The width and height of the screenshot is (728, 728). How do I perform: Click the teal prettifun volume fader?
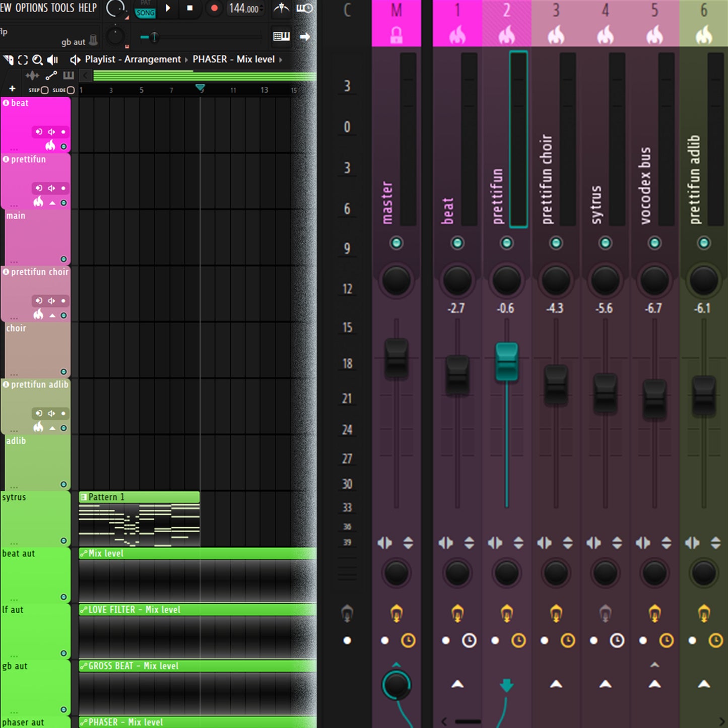pyautogui.click(x=506, y=362)
